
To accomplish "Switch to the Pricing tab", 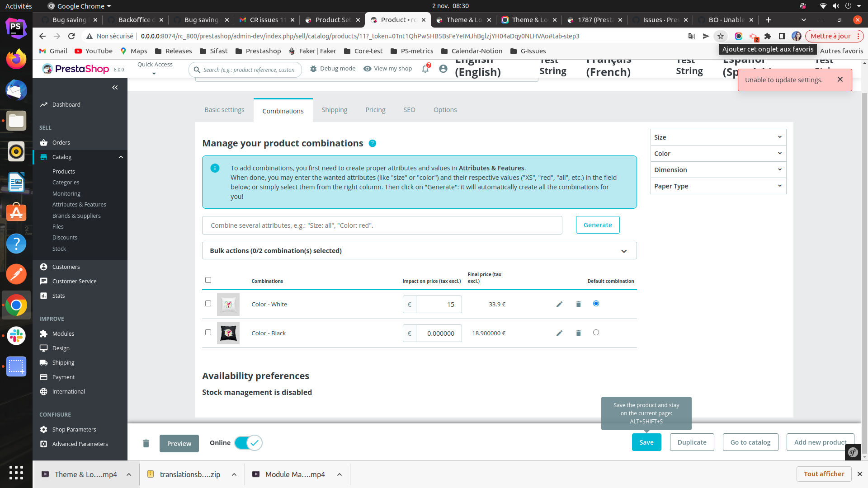I will [x=375, y=109].
